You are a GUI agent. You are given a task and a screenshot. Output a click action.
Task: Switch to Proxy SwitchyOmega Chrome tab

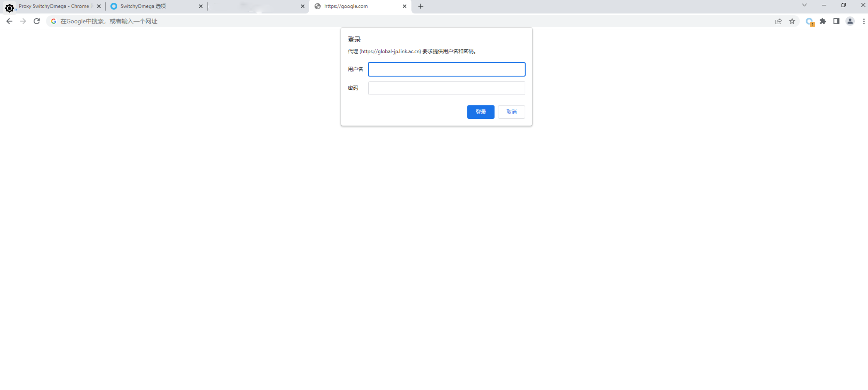55,6
